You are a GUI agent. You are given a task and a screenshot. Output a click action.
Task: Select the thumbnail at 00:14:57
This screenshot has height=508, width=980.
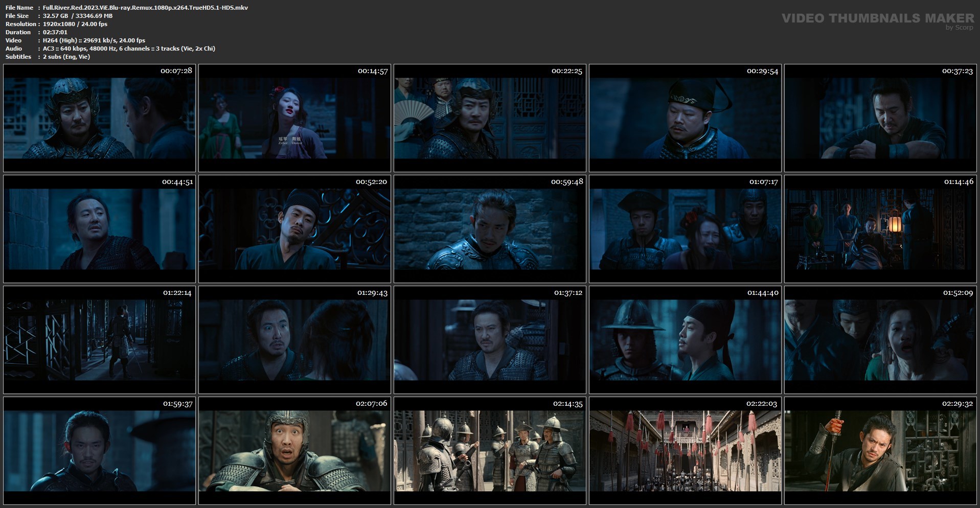(294, 118)
